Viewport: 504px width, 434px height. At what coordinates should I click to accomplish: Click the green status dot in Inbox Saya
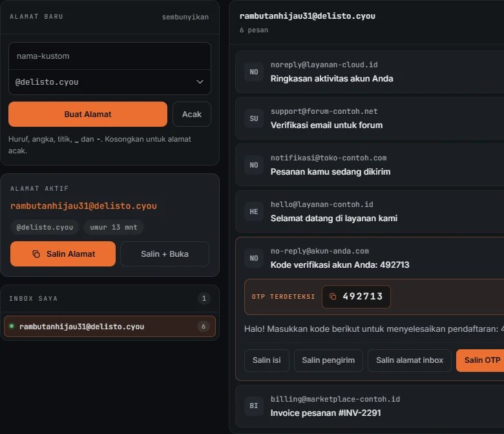[12, 326]
